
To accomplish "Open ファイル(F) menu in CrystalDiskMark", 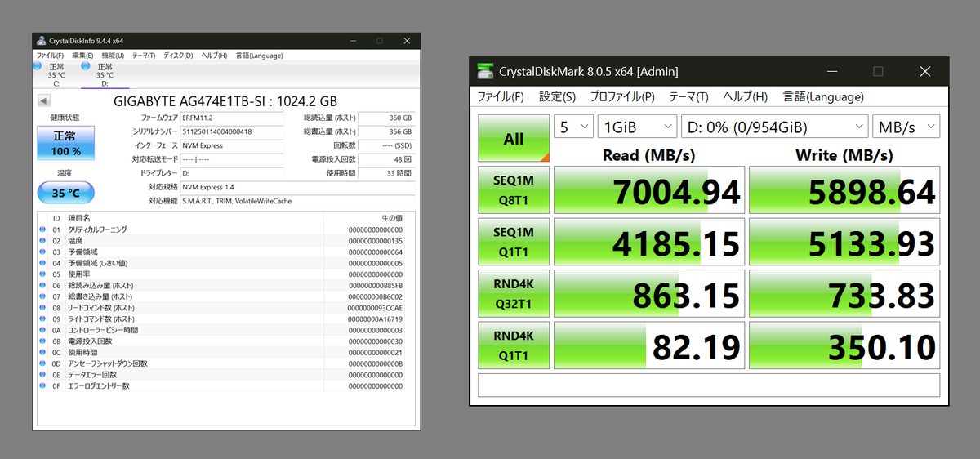I will click(501, 96).
